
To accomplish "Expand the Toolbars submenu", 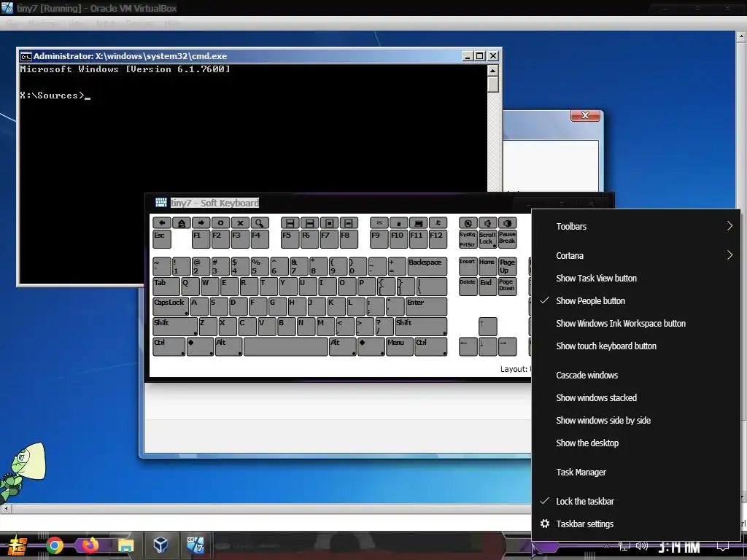I will (636, 227).
